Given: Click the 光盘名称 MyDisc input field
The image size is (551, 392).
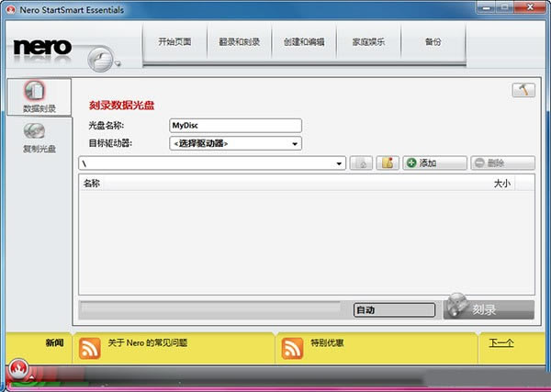Looking at the screenshot, I should tap(235, 126).
